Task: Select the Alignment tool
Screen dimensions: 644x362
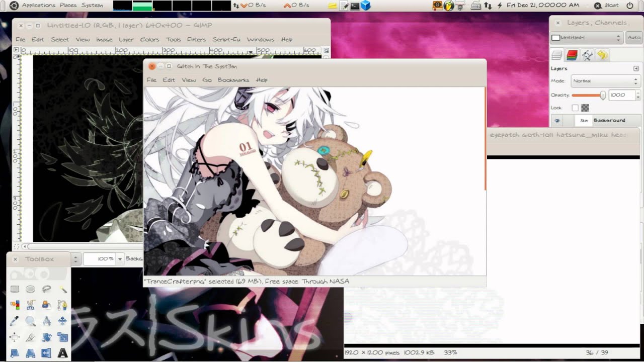Action: (15, 337)
